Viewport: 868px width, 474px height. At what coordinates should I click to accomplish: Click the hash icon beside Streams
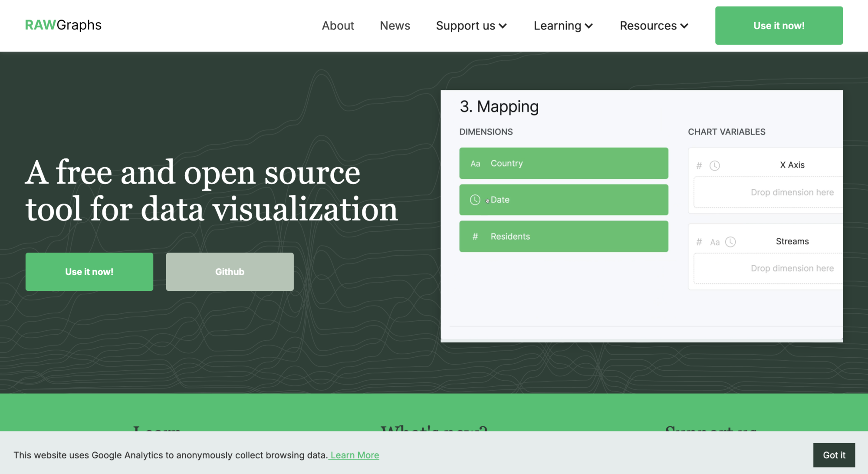[x=699, y=242]
